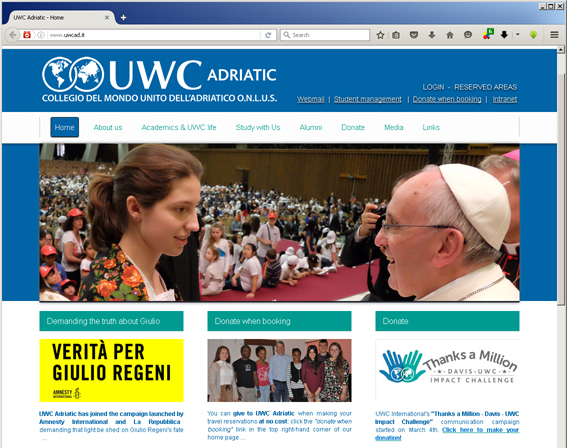This screenshot has width=567, height=448.
Task: Open the chat bubble smiley icon
Action: (468, 35)
